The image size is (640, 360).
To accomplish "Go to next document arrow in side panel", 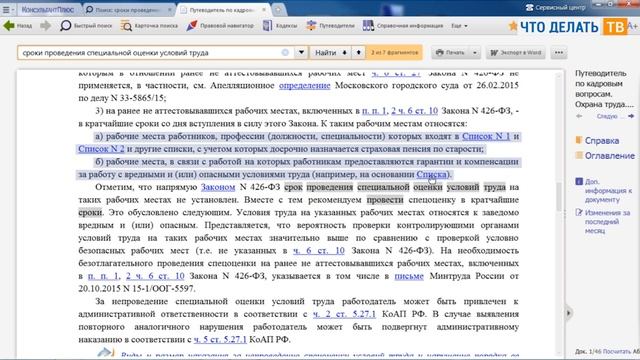I will (x=631, y=116).
